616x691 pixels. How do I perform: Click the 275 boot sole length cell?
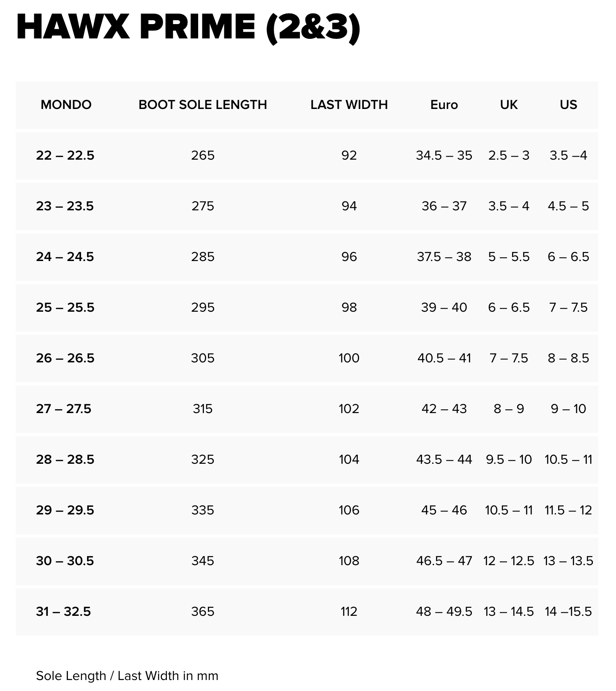pyautogui.click(x=203, y=206)
